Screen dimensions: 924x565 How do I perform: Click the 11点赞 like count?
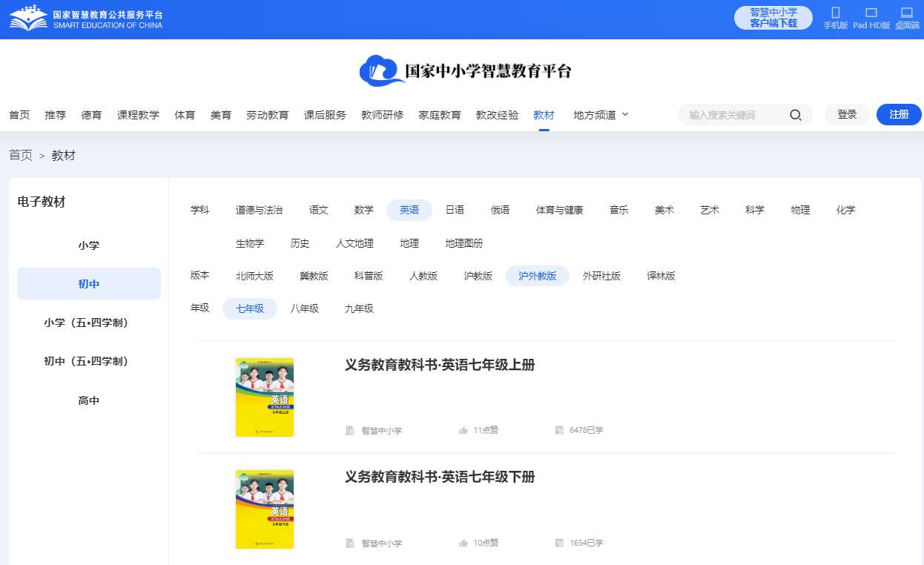[x=486, y=430]
